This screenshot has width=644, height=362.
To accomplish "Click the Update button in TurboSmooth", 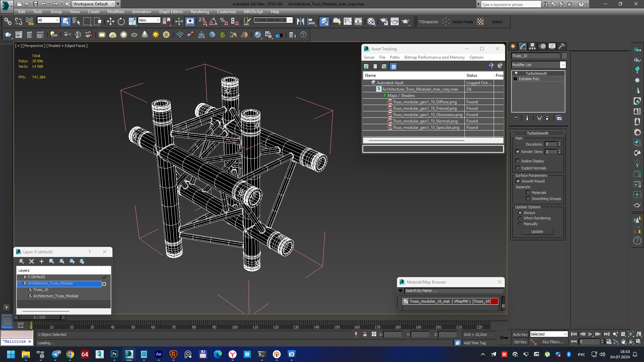I will (537, 231).
